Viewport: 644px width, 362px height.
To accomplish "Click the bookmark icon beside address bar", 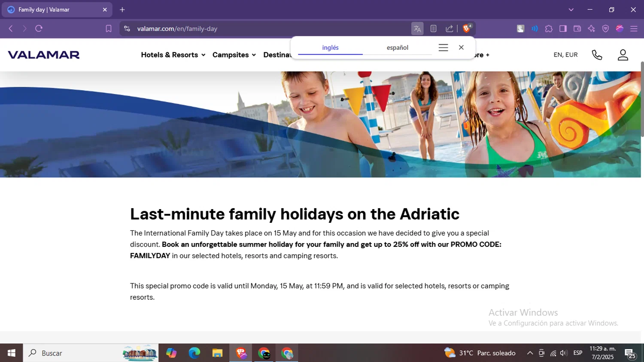I will click(109, 29).
